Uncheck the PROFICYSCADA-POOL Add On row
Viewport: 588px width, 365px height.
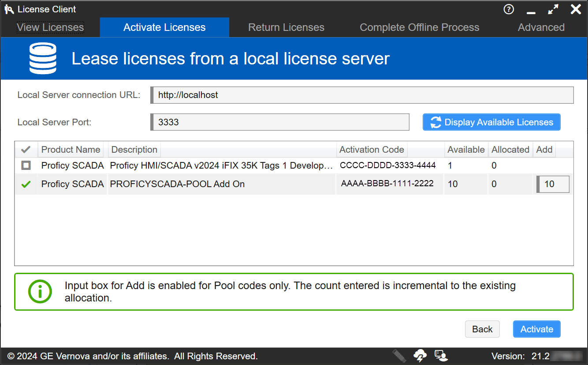26,184
